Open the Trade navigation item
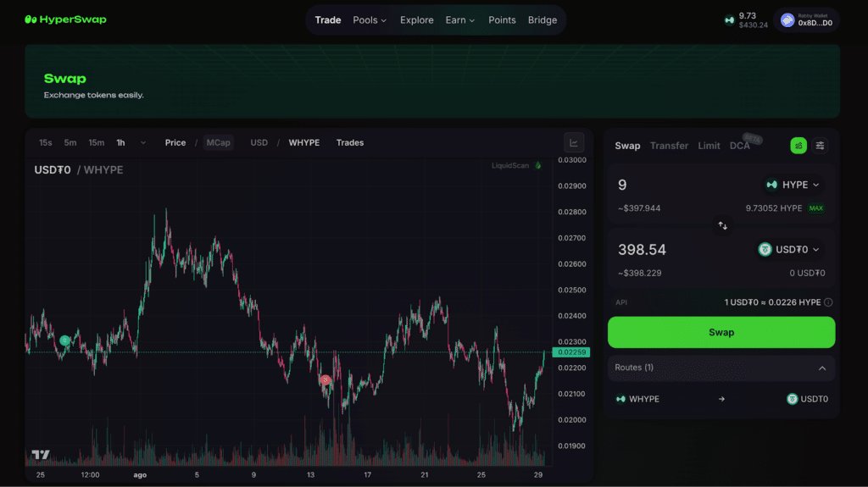 pyautogui.click(x=328, y=20)
